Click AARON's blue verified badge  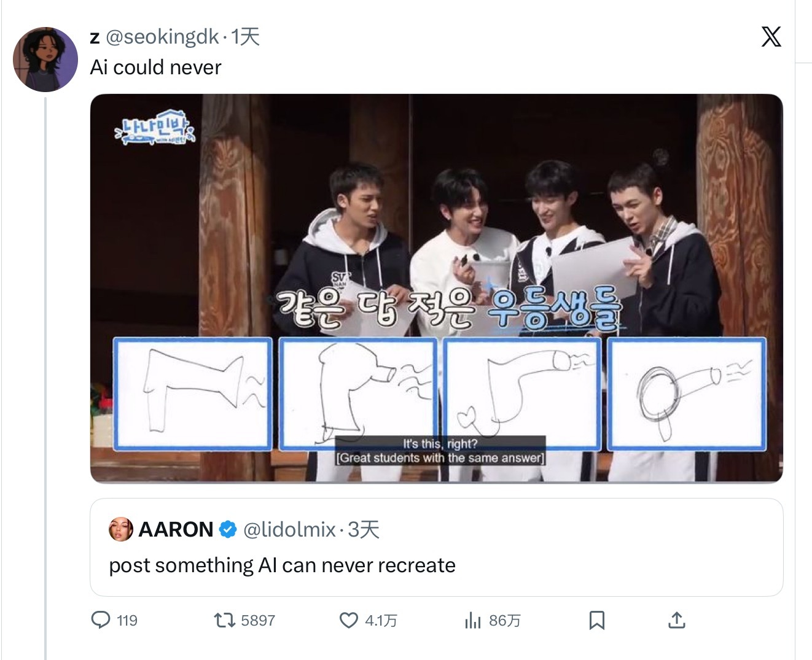(228, 529)
